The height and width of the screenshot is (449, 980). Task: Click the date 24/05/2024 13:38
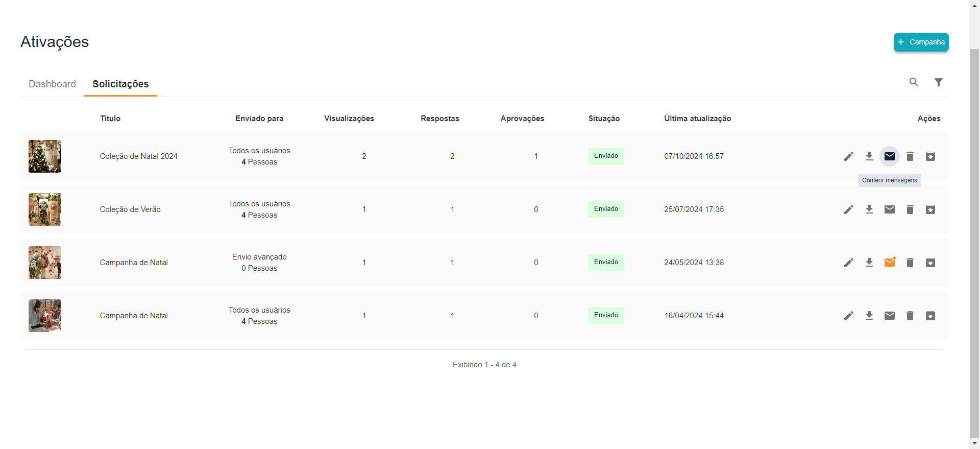694,263
